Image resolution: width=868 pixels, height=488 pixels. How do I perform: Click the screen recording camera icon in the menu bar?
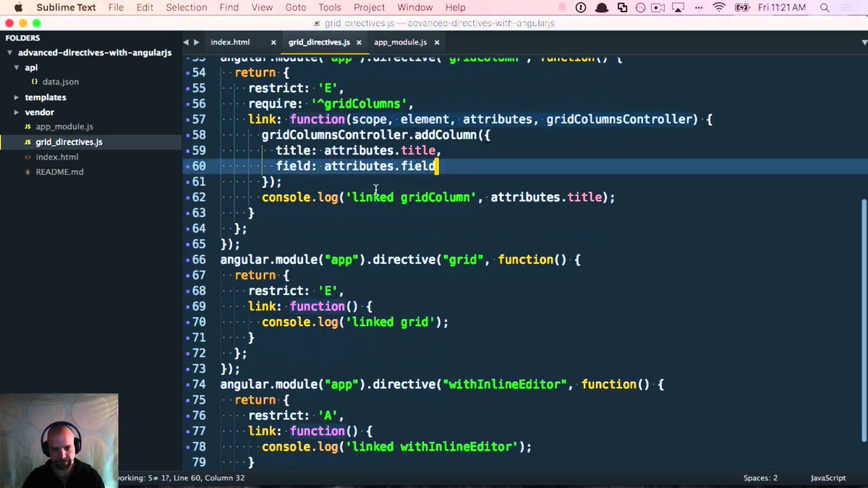(658, 8)
